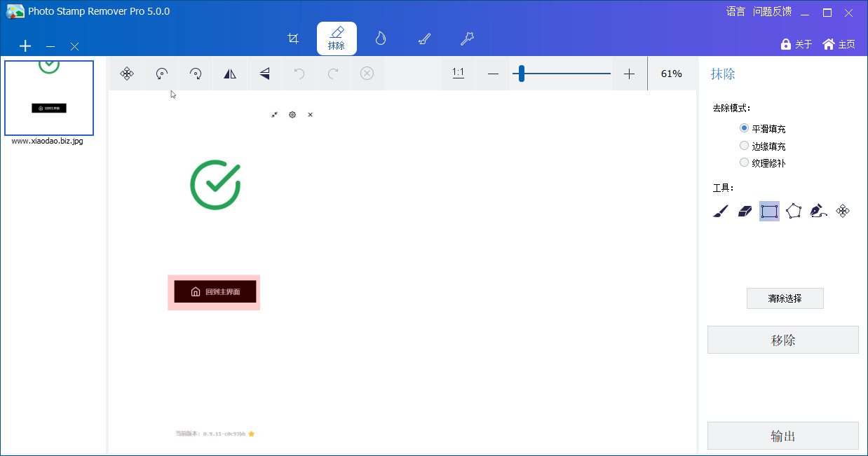
Task: Click the add image plus icon
Action: pyautogui.click(x=25, y=46)
